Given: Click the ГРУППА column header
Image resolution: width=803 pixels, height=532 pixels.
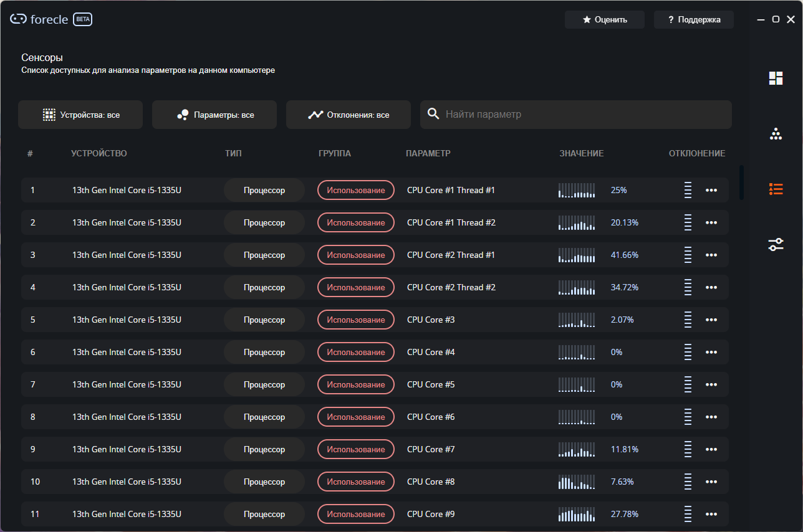Looking at the screenshot, I should 335,153.
